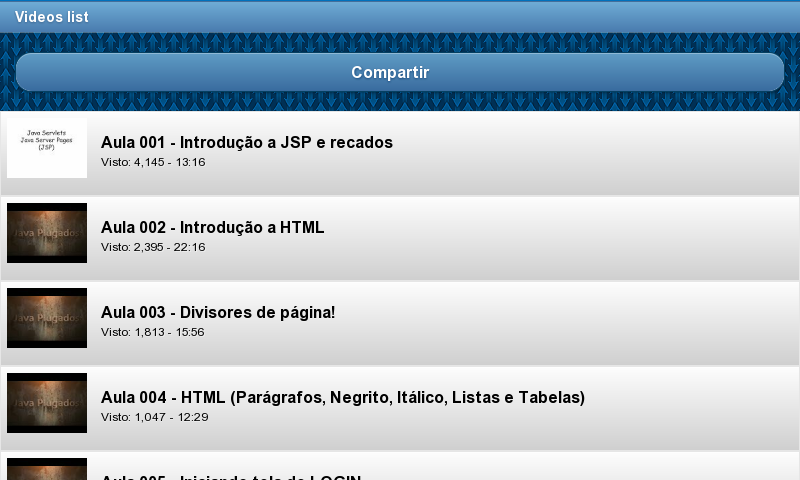Click the partially visible Aula 005 thumbnail
The width and height of the screenshot is (800, 480).
[47, 469]
